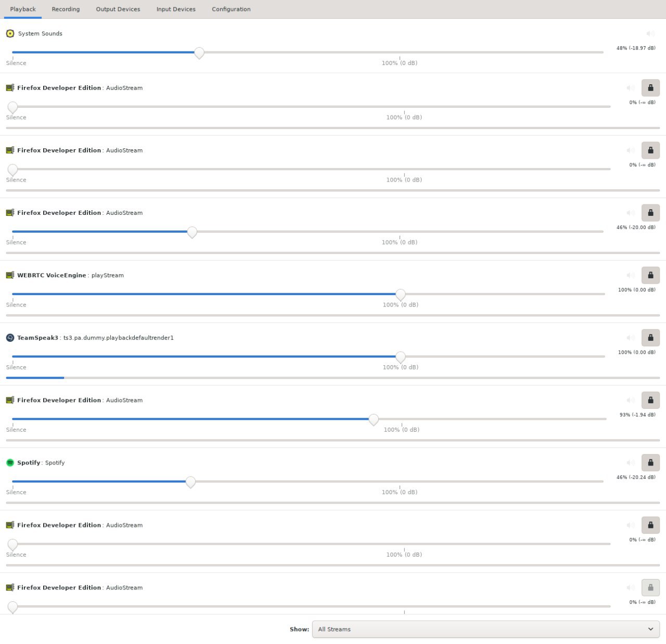Click the System Sounds volume slider handle
This screenshot has height=644, width=666.
(x=199, y=53)
